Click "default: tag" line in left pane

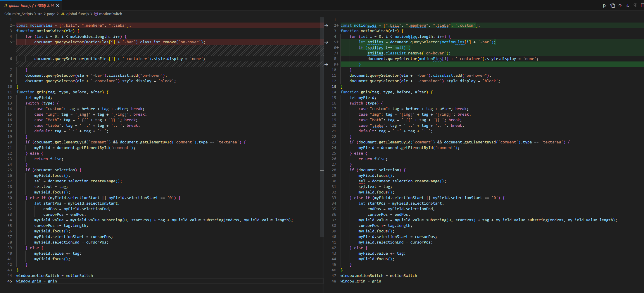(x=71, y=131)
